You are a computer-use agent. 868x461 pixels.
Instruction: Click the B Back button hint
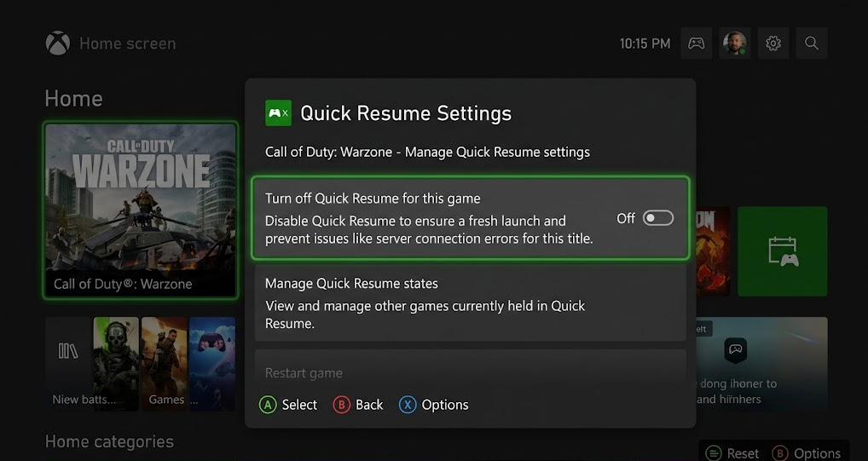coord(358,405)
